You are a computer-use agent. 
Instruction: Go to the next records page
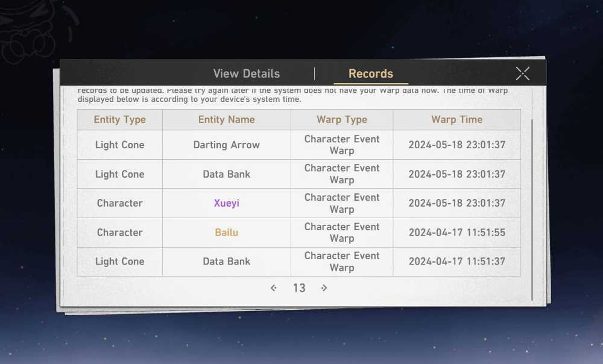[x=324, y=288]
